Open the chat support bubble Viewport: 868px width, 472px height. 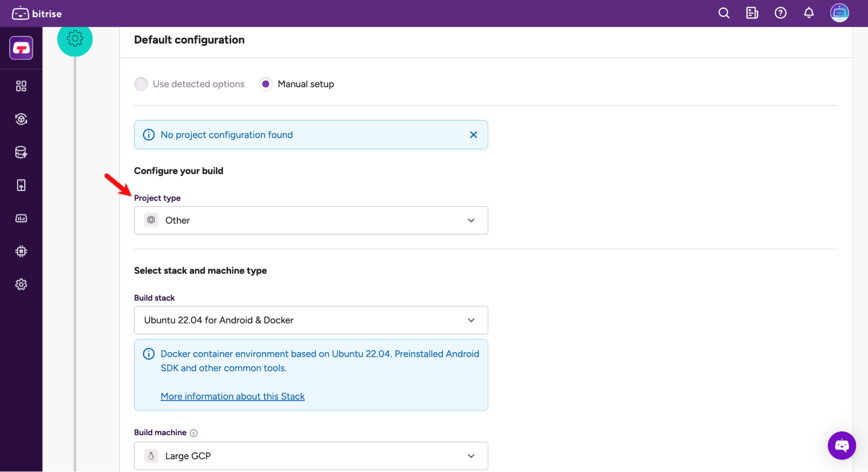pyautogui.click(x=842, y=445)
